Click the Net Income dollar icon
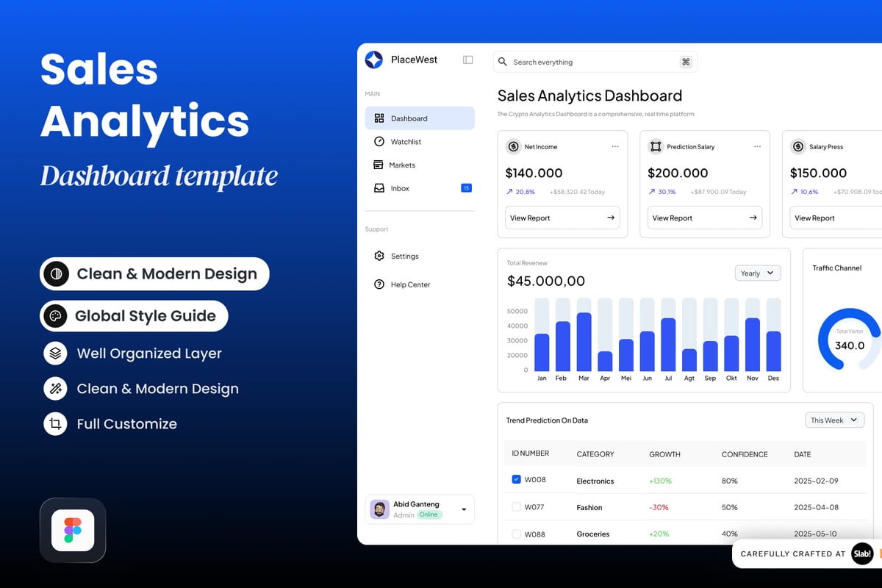Viewport: 882px width, 588px height. click(x=514, y=147)
